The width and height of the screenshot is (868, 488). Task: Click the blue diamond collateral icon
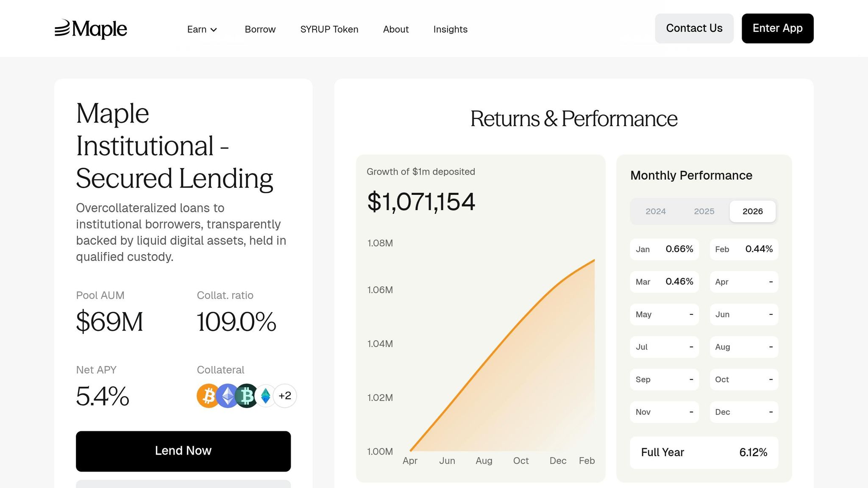266,396
